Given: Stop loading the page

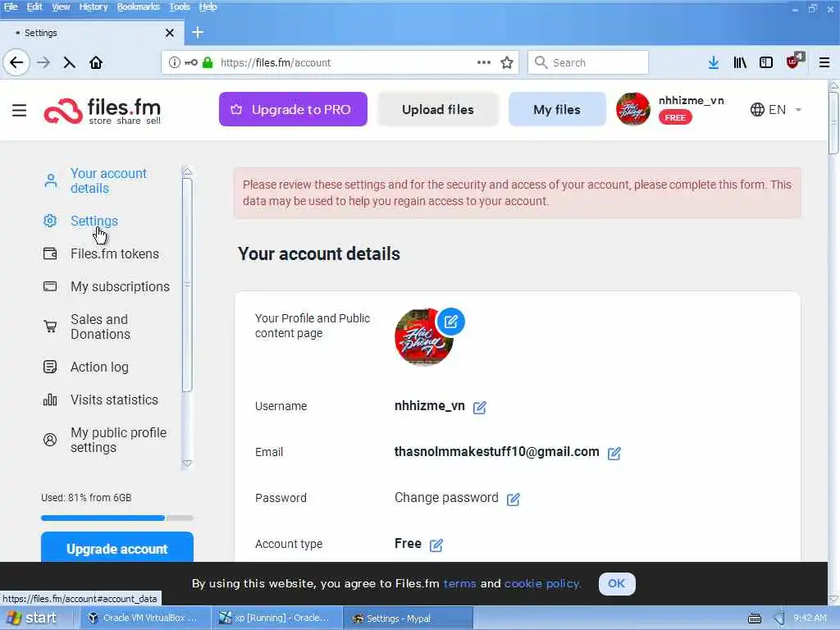Looking at the screenshot, I should point(69,62).
